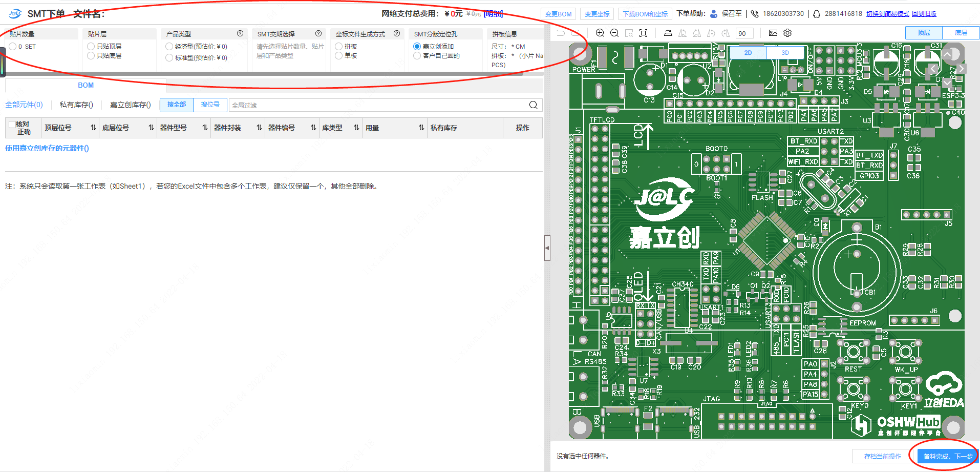
Task: Choose the 拼板 coordinate file option
Action: click(x=338, y=47)
